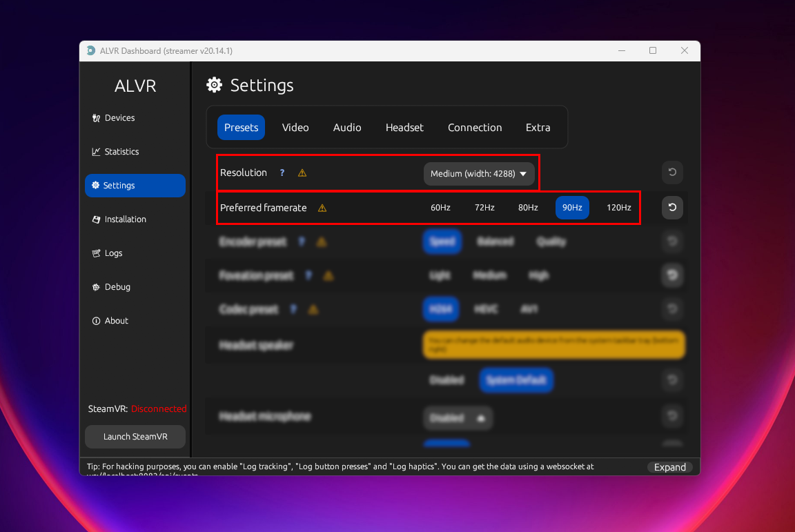Click the Resolution warning triangle icon
Screen dimensions: 795x532
(302, 173)
